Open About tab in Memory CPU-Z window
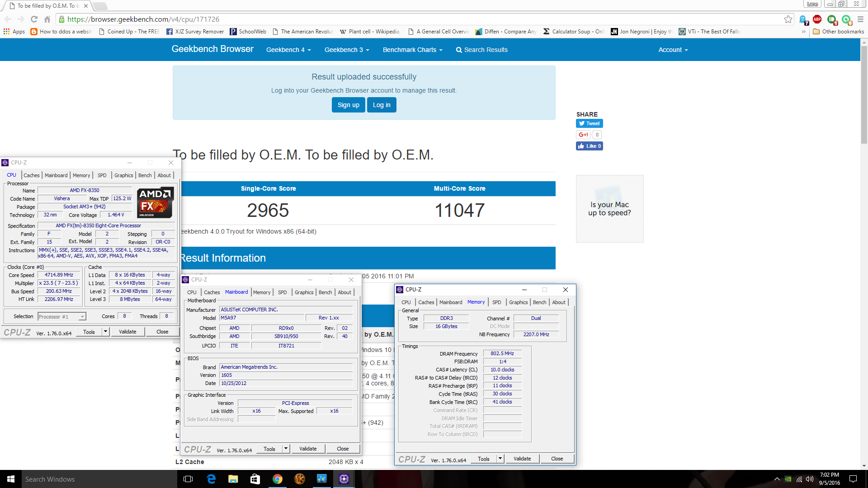Screen dimensions: 868x488 pos(559,302)
